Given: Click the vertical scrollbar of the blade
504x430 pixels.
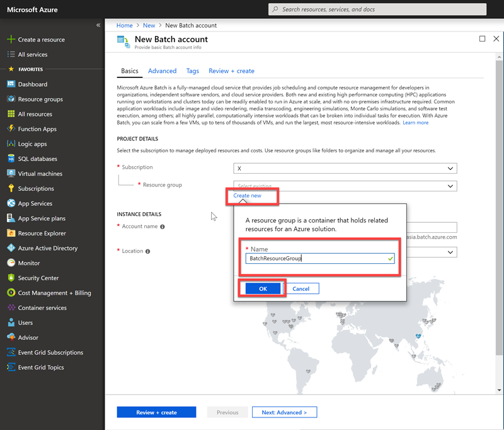Looking at the screenshot, I should [499, 209].
